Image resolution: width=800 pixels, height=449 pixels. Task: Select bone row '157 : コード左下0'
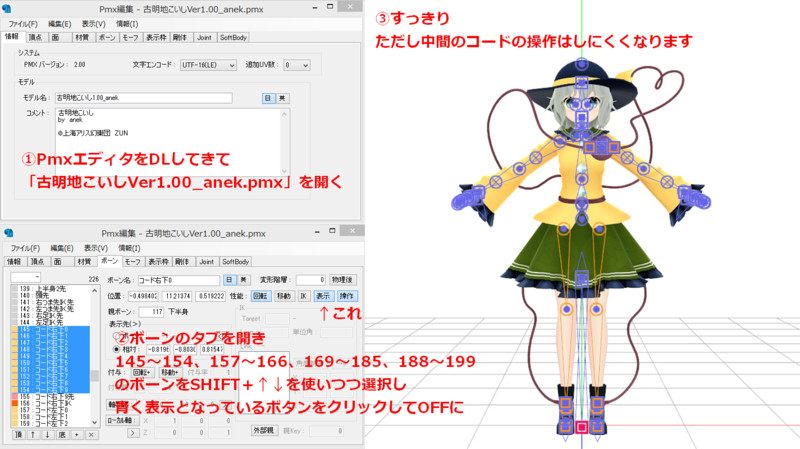pos(50,410)
